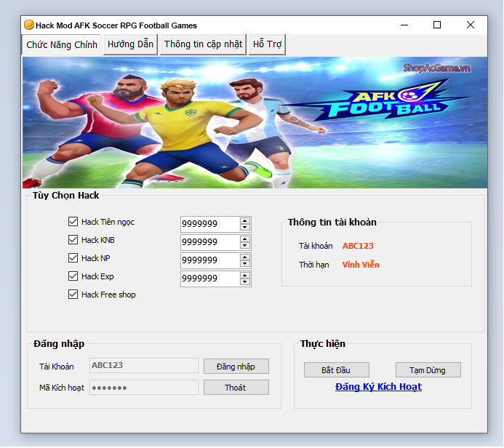This screenshot has height=448, width=504.
Task: Uncheck the Hack Tiên ngọc checkbox
Action: coord(73,222)
